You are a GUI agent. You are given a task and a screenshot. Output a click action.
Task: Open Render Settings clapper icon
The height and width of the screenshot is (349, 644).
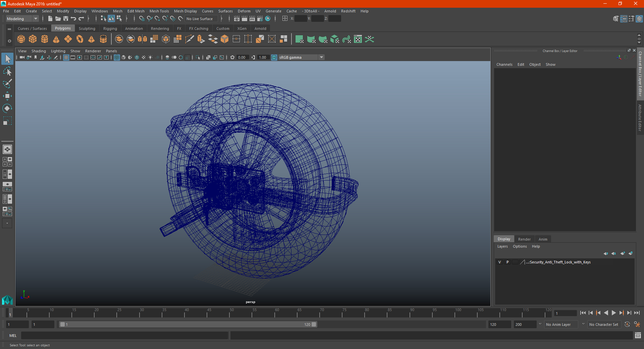pyautogui.click(x=260, y=19)
